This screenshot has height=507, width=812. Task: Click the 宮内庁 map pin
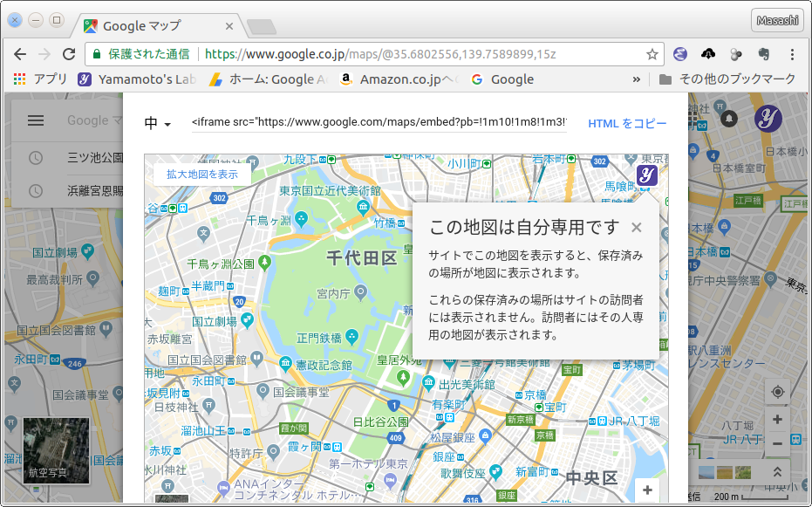coord(360,293)
